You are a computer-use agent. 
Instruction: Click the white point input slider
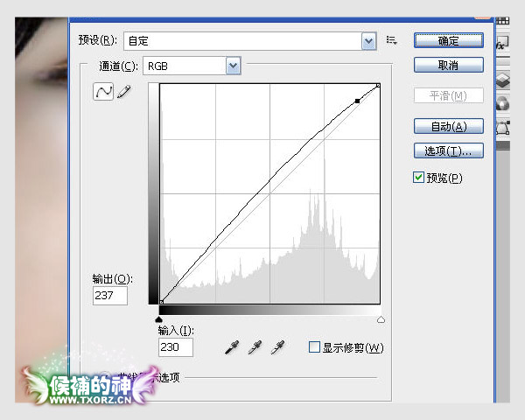coord(381,319)
